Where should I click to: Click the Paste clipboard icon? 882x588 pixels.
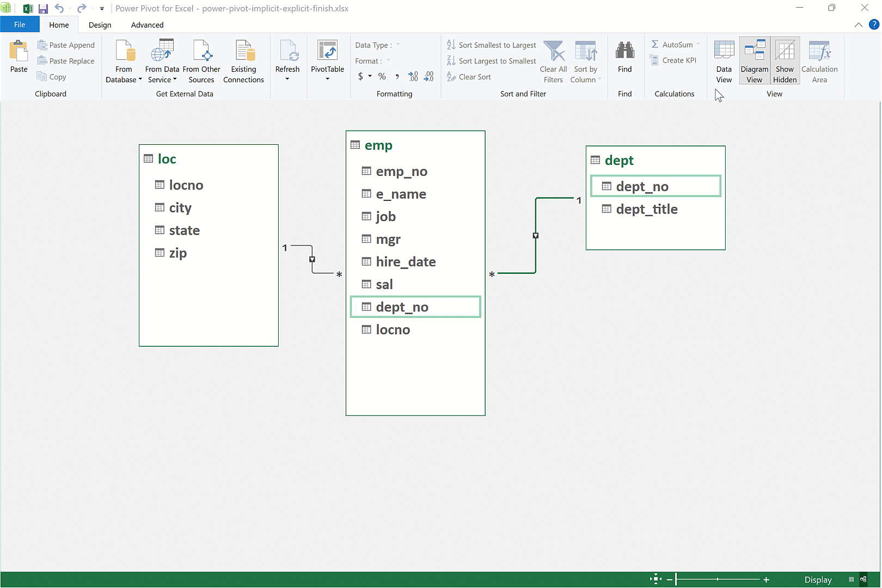tap(19, 52)
